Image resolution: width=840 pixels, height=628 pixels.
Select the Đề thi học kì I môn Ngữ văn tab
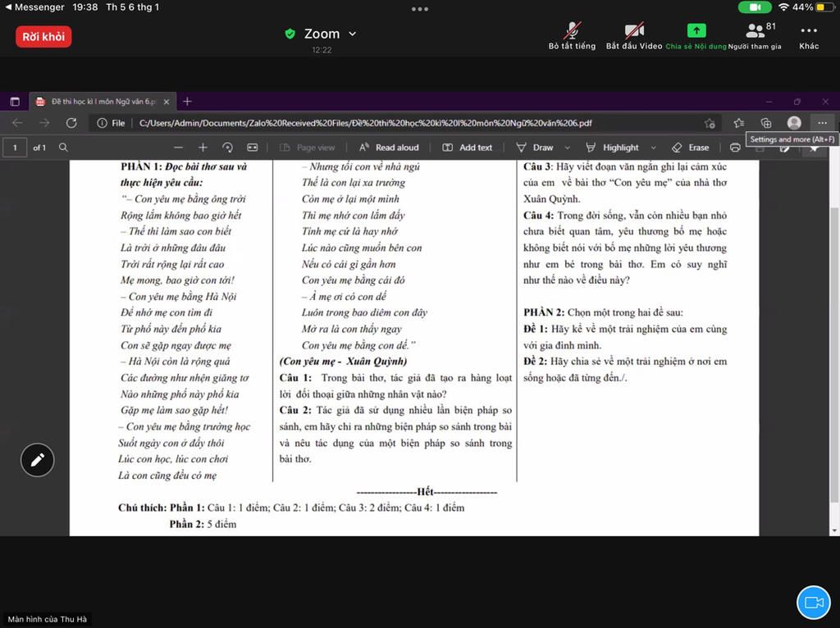click(102, 101)
